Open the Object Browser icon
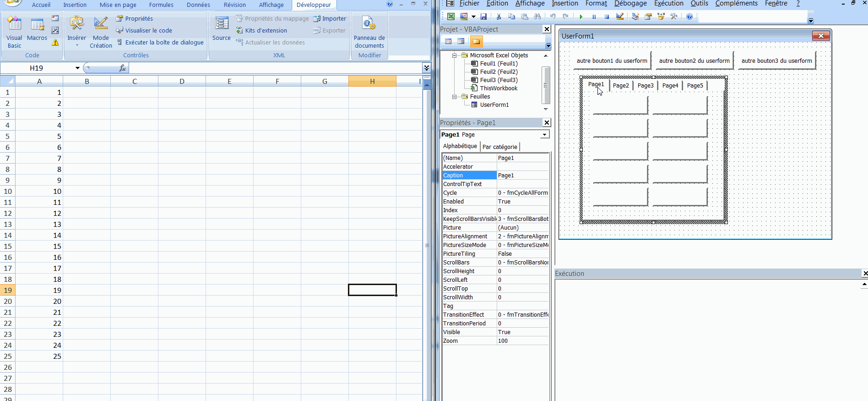Image resolution: width=868 pixels, height=401 pixels. pyautogui.click(x=661, y=16)
